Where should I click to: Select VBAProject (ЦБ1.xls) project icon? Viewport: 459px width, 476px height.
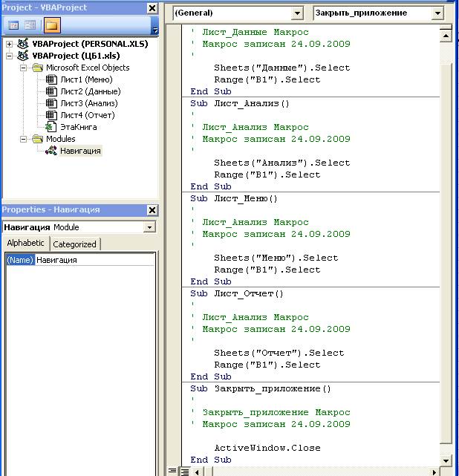pyautogui.click(x=23, y=56)
